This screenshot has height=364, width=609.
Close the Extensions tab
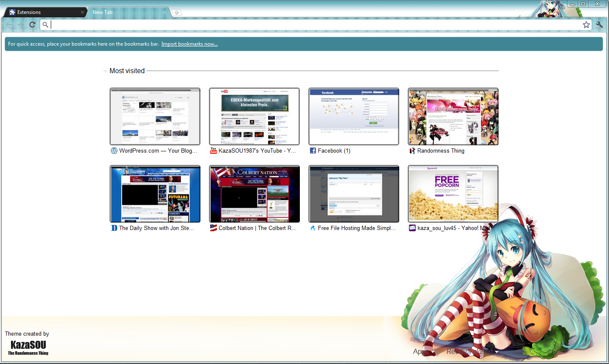point(82,12)
